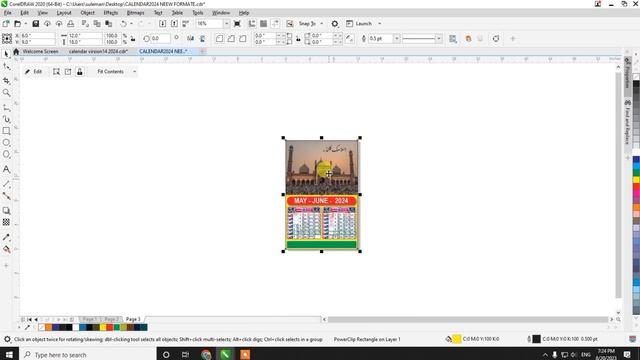Image resolution: width=640 pixels, height=360 pixels.
Task: Toggle lock contents to PowerClip
Action: tap(80, 72)
